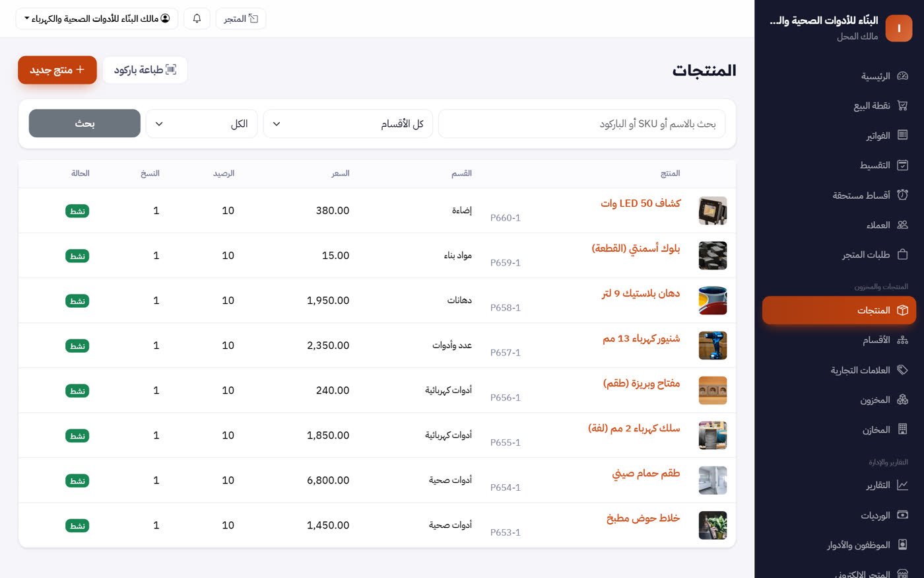
Task: Click the نشط badge in P653-1 row
Action: [77, 526]
